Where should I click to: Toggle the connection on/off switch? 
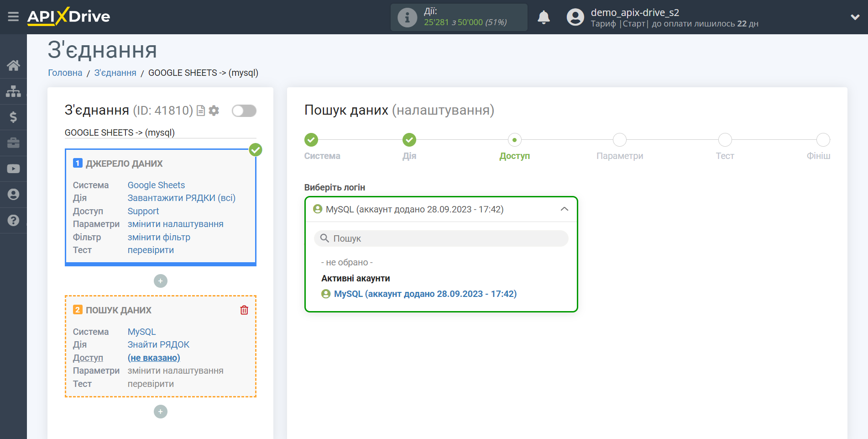pos(244,111)
